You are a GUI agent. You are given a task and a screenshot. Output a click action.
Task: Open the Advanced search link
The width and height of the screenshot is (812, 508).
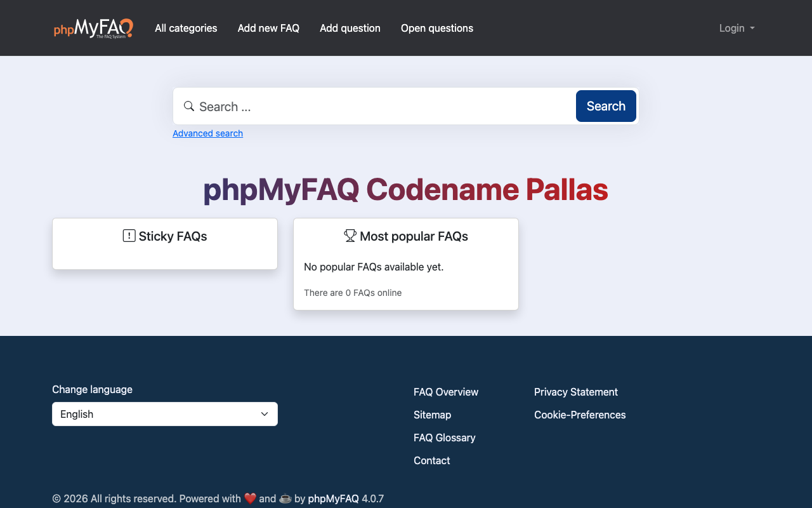pos(207,133)
